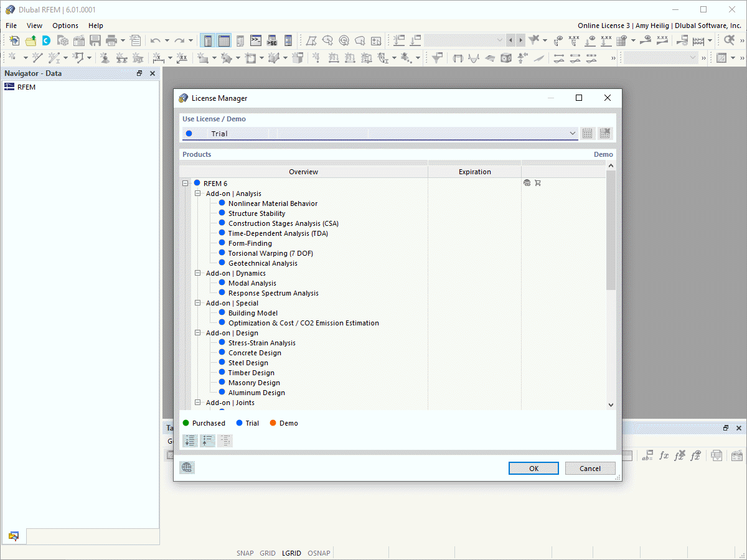This screenshot has height=560, width=747.
Task: Collapse the Add-on | Dynamics branch
Action: 197,273
